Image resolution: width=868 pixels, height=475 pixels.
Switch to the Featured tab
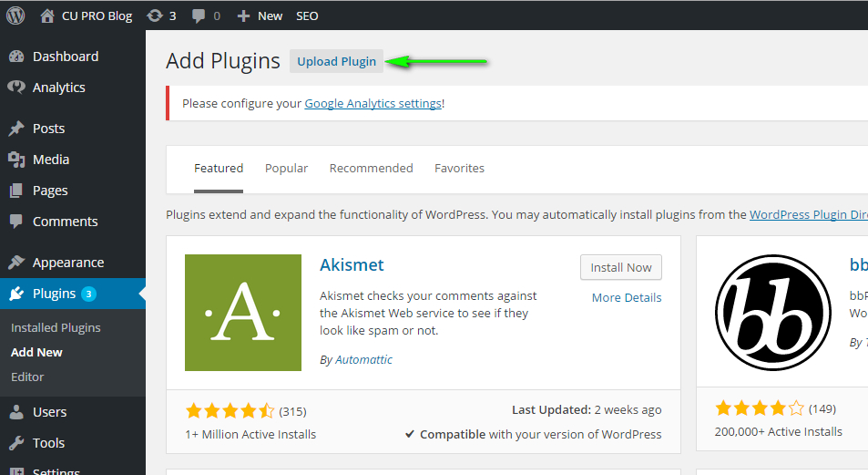218,169
